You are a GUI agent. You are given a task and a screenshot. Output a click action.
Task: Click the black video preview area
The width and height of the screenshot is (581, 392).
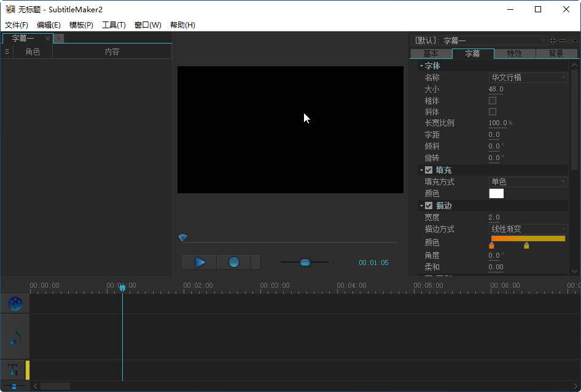click(290, 129)
